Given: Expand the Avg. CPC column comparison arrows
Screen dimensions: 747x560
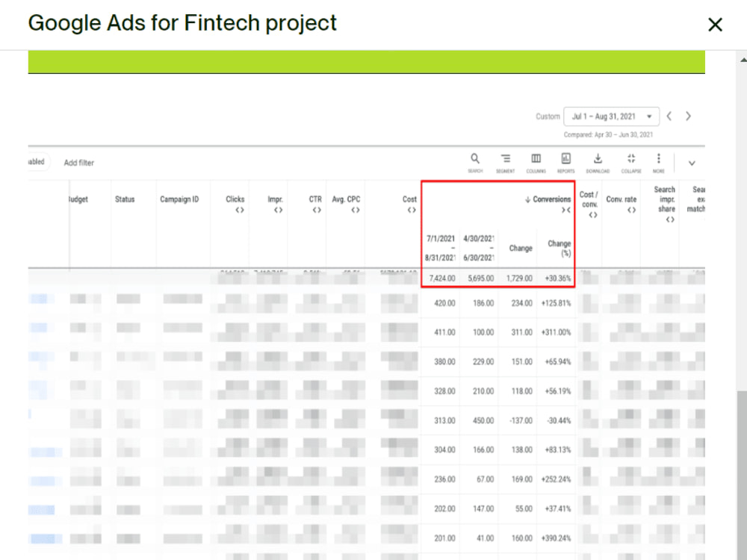Looking at the screenshot, I should click(356, 210).
